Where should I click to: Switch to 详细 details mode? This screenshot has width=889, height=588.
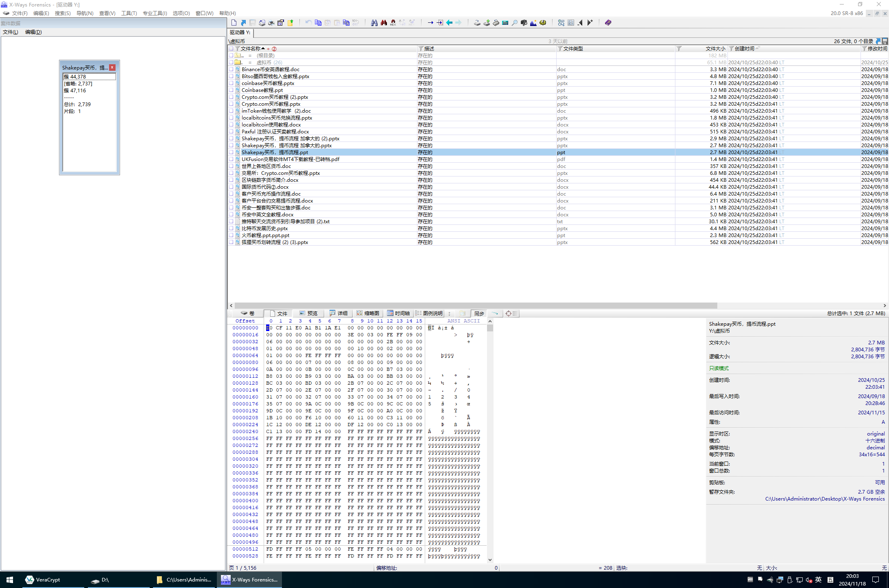[339, 314]
